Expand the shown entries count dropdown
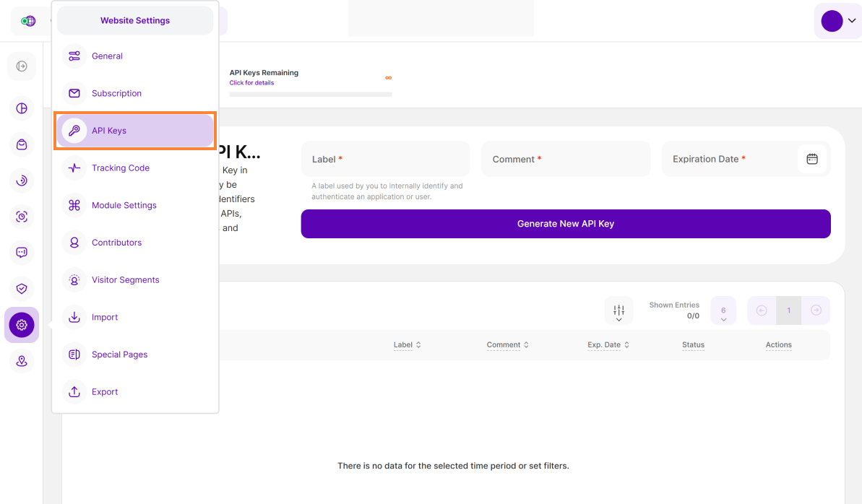The width and height of the screenshot is (862, 504). (723, 311)
